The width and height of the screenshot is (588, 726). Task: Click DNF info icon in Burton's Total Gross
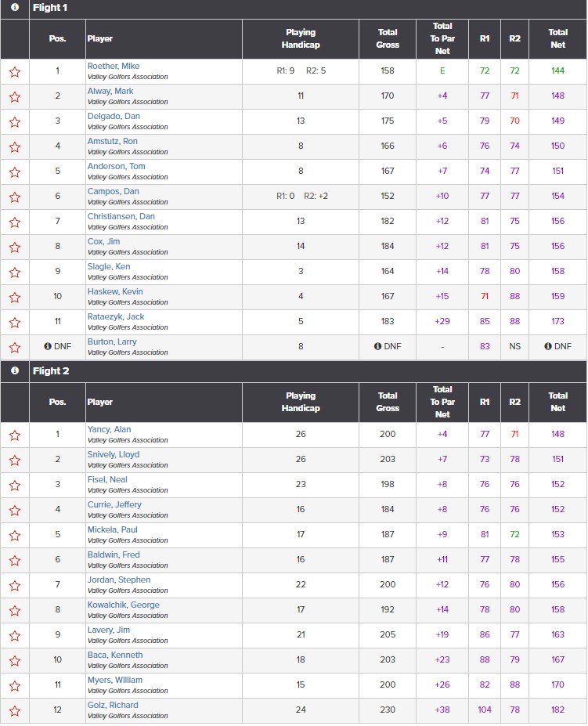click(378, 346)
